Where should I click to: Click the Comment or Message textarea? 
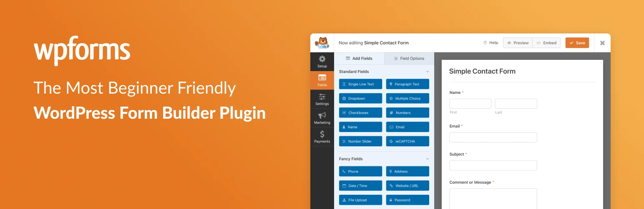(493, 199)
